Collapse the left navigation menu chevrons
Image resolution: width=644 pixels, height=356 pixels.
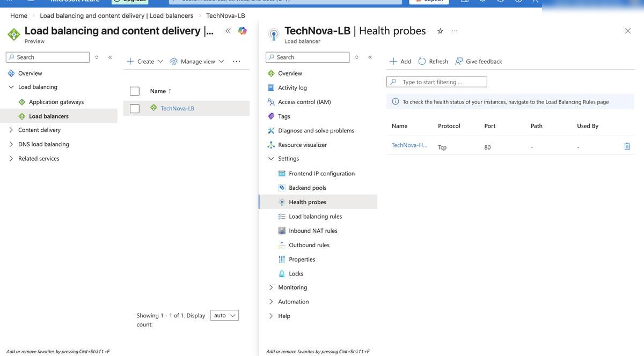[x=110, y=57]
